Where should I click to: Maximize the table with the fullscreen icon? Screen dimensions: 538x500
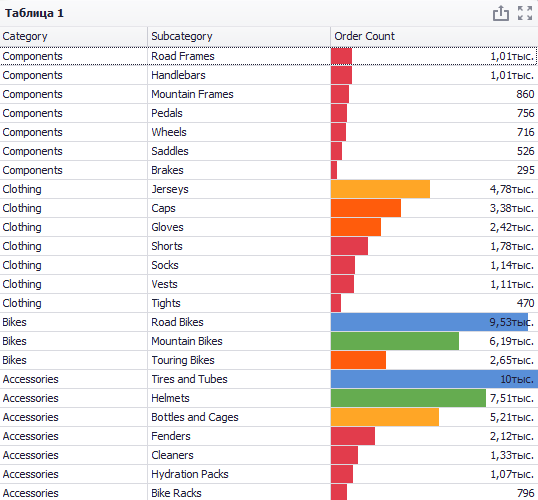pos(525,13)
